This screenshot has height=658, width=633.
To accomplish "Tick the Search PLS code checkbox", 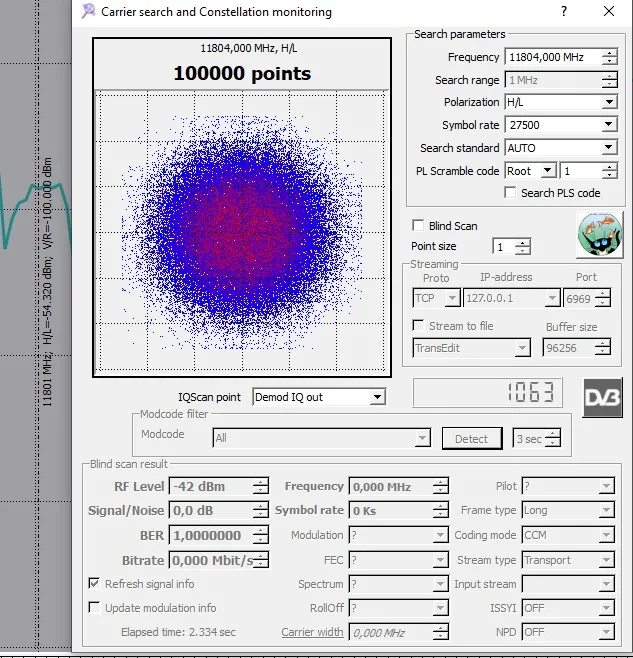I will [x=510, y=193].
